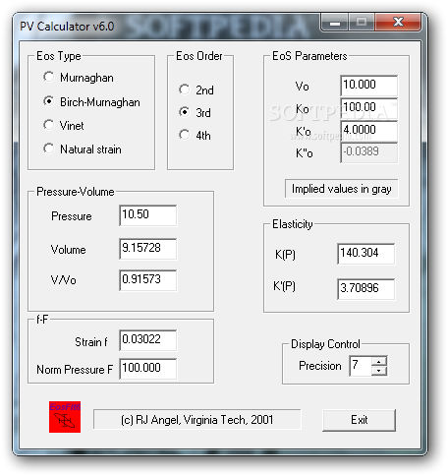This screenshot has width=448, height=476.
Task: Click the red EosFit6 logo icon
Action: coord(65,417)
